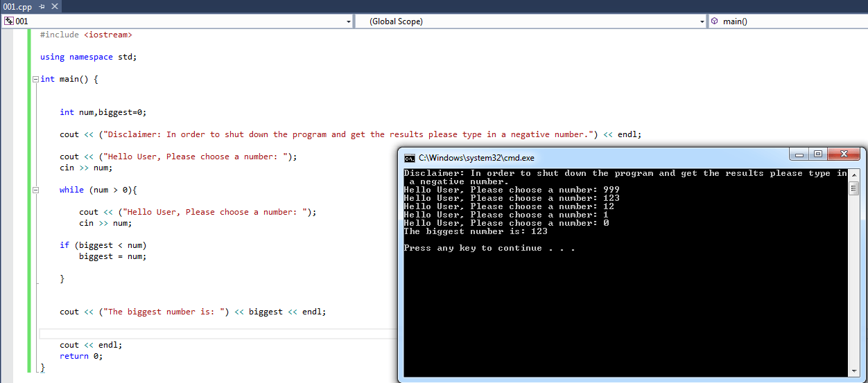This screenshot has width=868, height=383.
Task: Click the '#include <iostream>' line
Action: coord(86,35)
